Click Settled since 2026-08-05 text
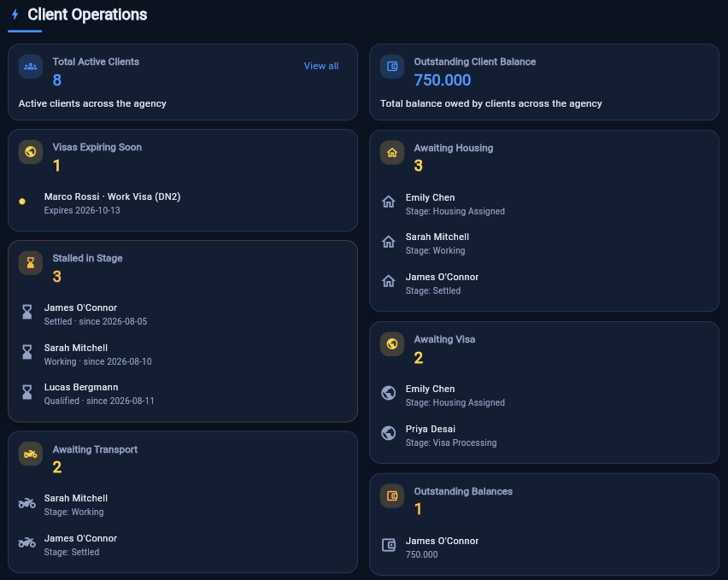728x580 pixels. [96, 321]
